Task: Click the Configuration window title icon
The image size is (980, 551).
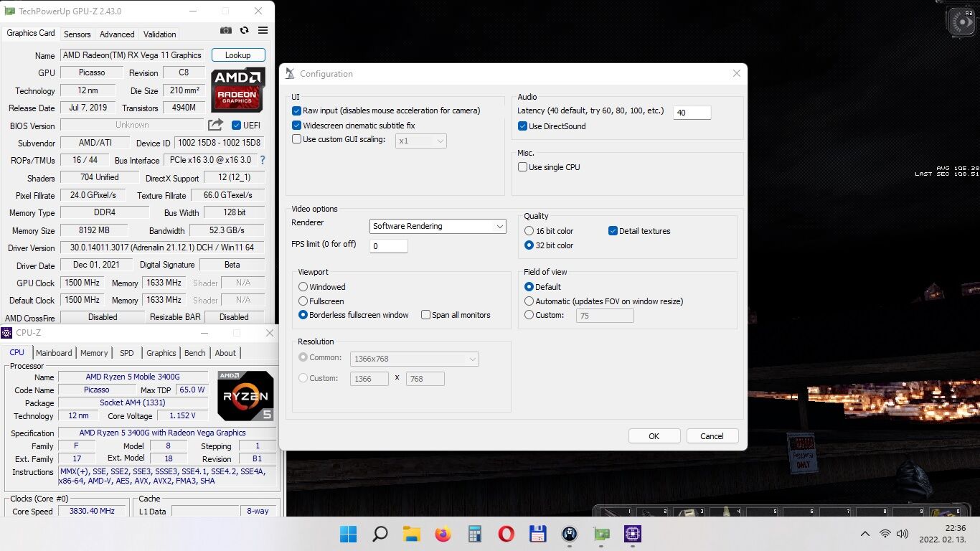Action: (x=290, y=73)
